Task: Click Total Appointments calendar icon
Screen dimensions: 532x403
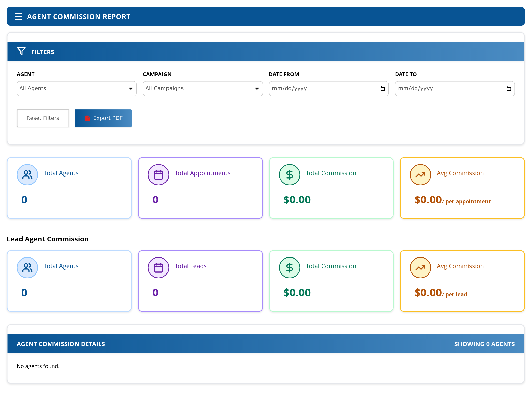Action: click(159, 175)
